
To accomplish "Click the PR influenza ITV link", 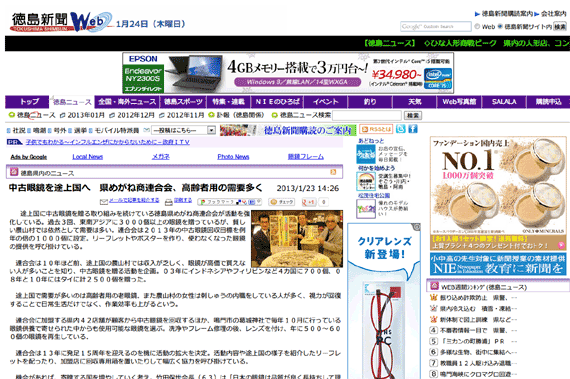I will click(108, 142).
